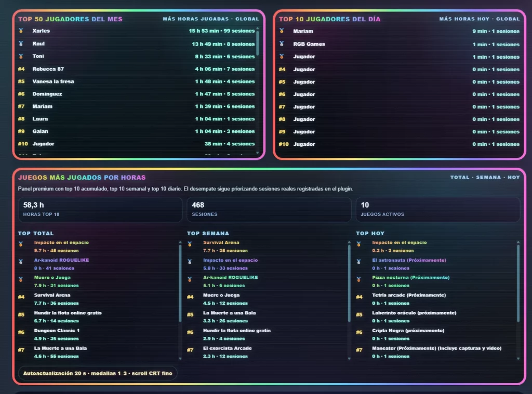Click the Juegos Activos stat card
The height and width of the screenshot is (394, 532).
[x=437, y=209]
